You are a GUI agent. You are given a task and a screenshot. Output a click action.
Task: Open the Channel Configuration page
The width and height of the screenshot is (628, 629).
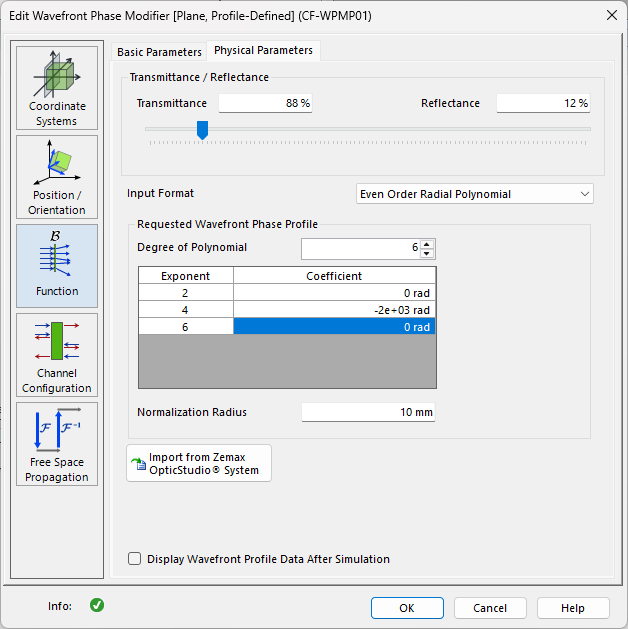tap(57, 355)
